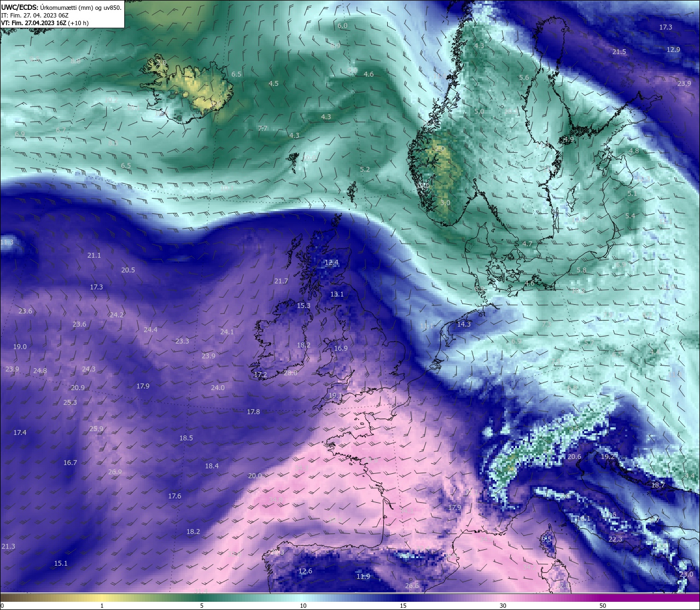Select the 5.6 value label
Viewport: 700px width, 610px height.
pos(524,77)
